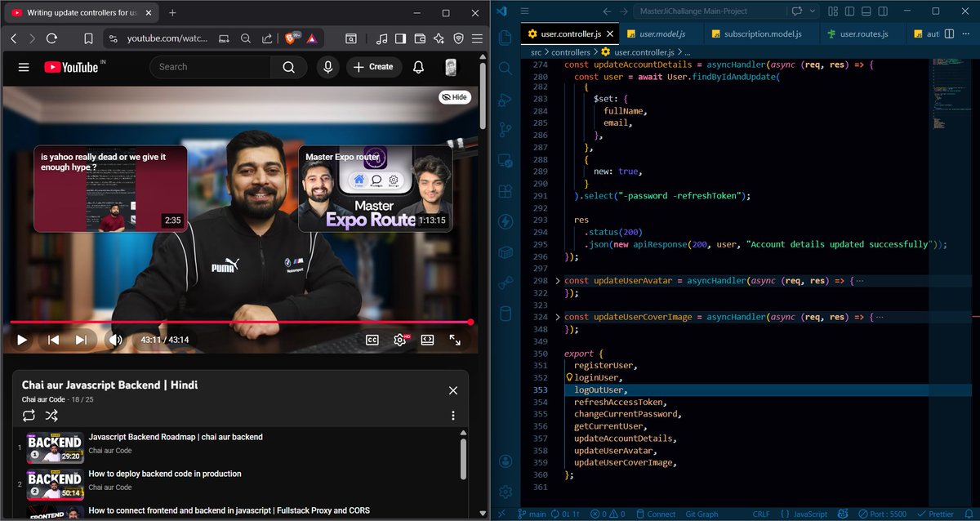Click the YouTube logo
Screen dimensions: 980x521
click(x=71, y=67)
